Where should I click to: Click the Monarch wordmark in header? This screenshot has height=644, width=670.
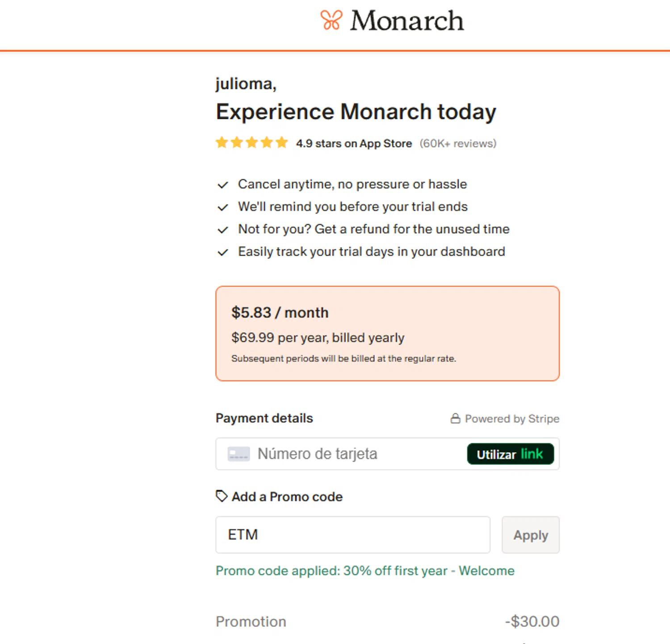[x=407, y=21]
